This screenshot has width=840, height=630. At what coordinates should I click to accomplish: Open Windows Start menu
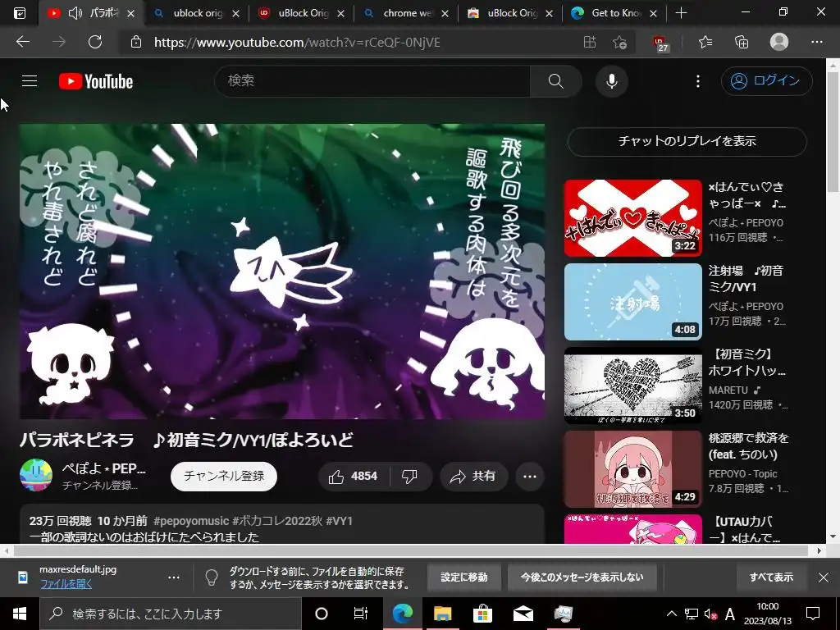[x=20, y=614]
